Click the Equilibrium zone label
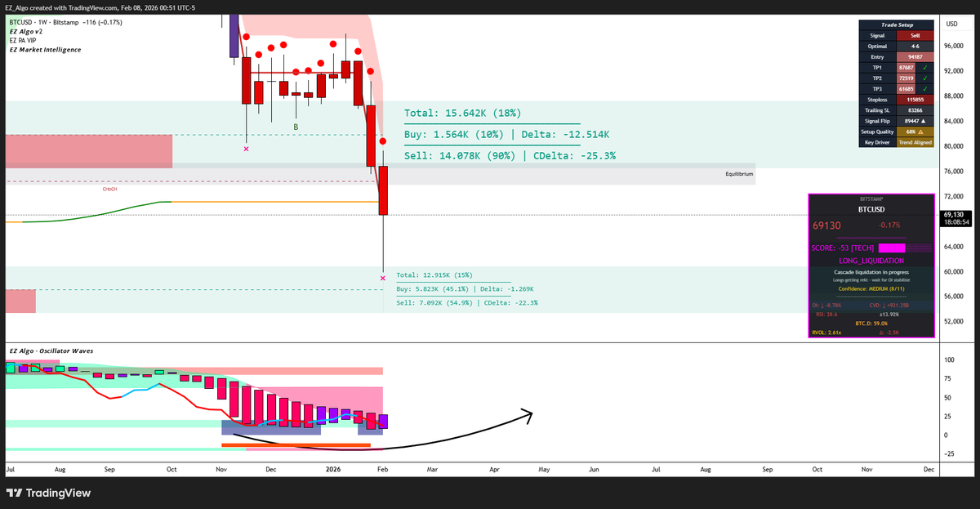Viewport: 980px width, 509px height. [739, 174]
